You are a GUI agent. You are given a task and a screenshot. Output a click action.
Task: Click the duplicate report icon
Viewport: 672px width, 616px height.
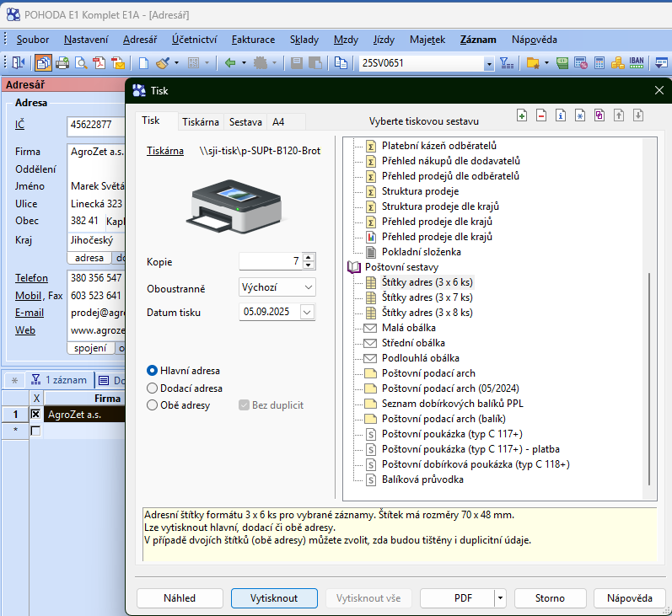pos(599,115)
